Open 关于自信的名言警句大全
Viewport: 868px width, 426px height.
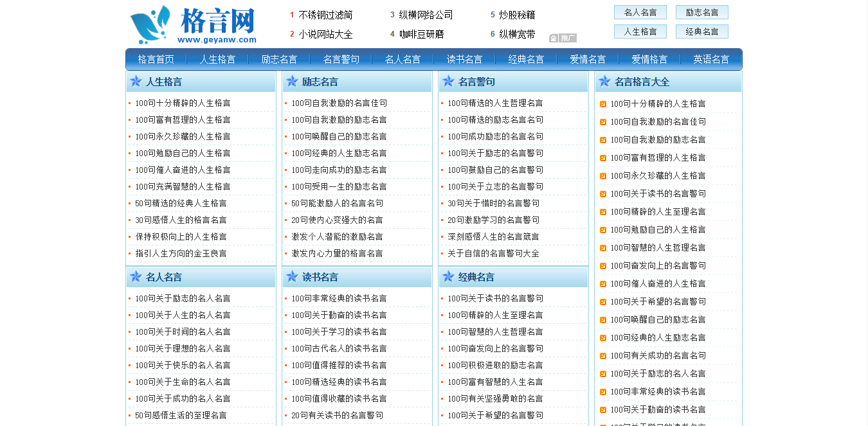coord(493,253)
